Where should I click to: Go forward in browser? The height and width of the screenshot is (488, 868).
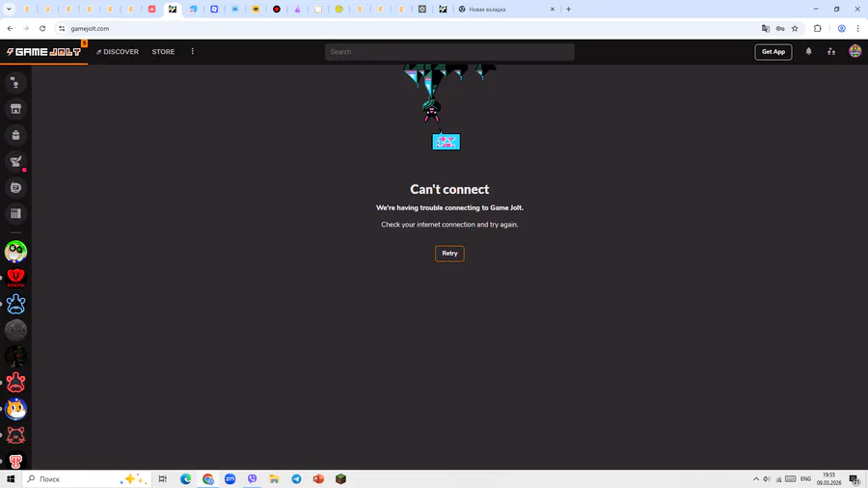click(26, 28)
